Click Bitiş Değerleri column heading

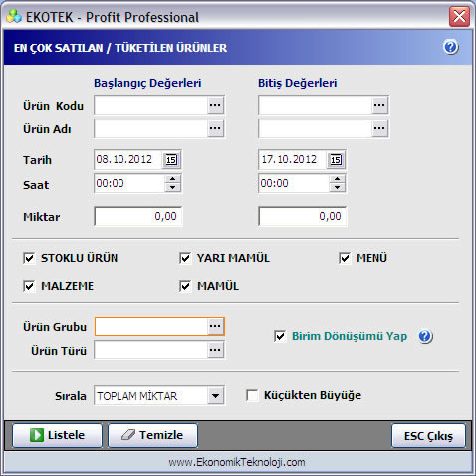(298, 83)
